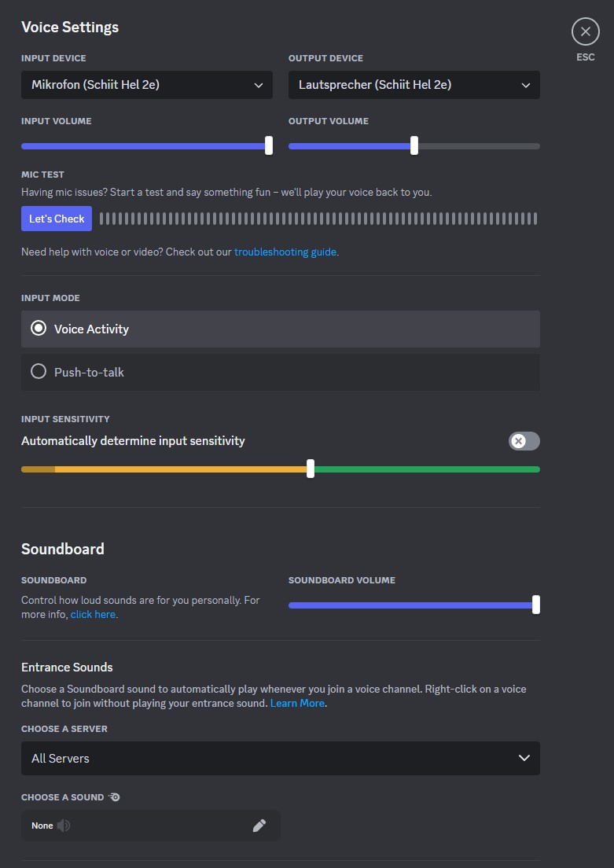Toggle automatically determine input sensitivity switch

pyautogui.click(x=524, y=440)
